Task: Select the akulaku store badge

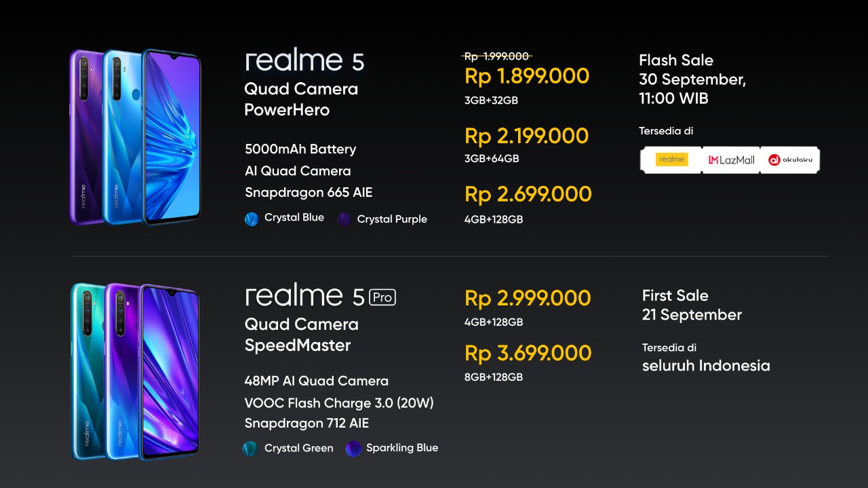Action: click(x=790, y=160)
